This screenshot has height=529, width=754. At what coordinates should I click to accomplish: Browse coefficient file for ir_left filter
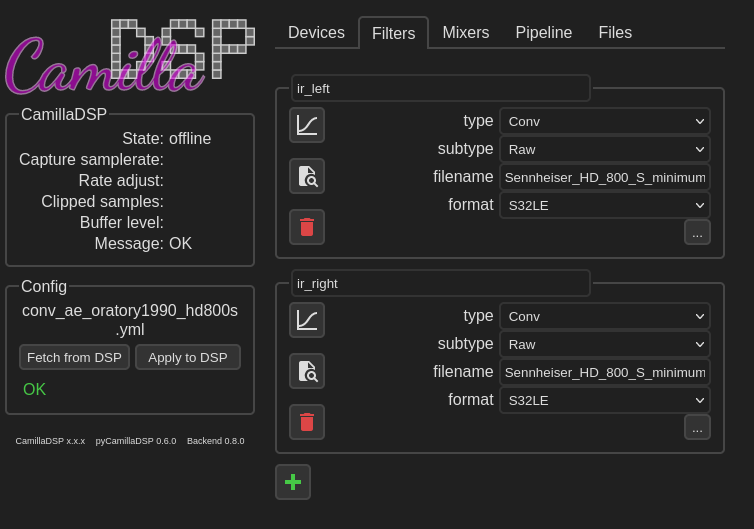point(307,176)
